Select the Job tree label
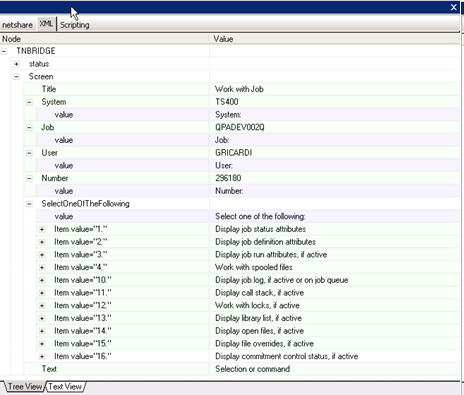Viewport: 464px width, 395px height. pyautogui.click(x=48, y=127)
